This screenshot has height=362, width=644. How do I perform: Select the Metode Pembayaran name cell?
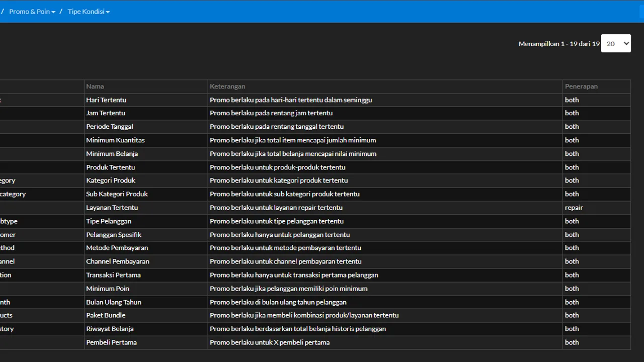(146, 248)
